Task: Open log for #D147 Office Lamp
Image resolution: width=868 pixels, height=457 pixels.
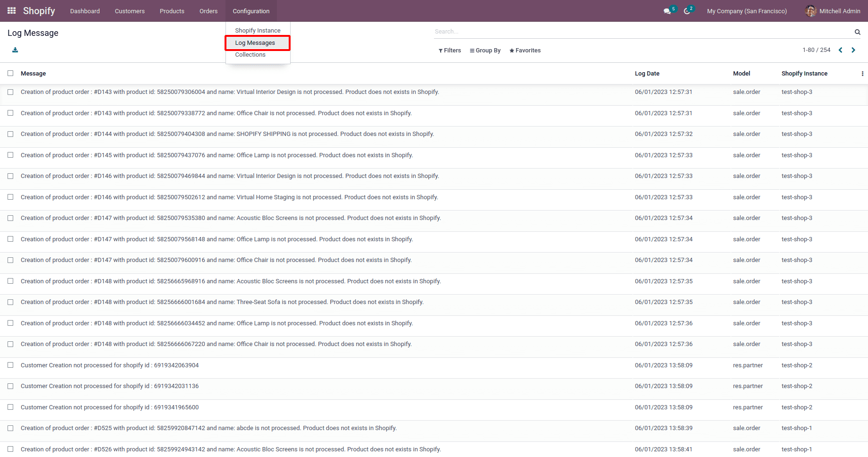Action: tap(217, 239)
